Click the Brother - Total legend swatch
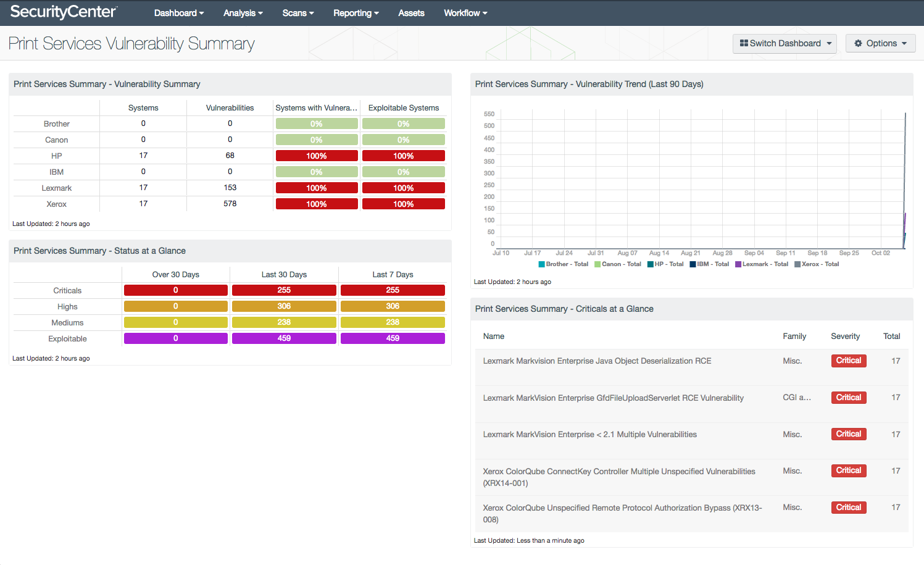The image size is (924, 565). [x=541, y=264]
